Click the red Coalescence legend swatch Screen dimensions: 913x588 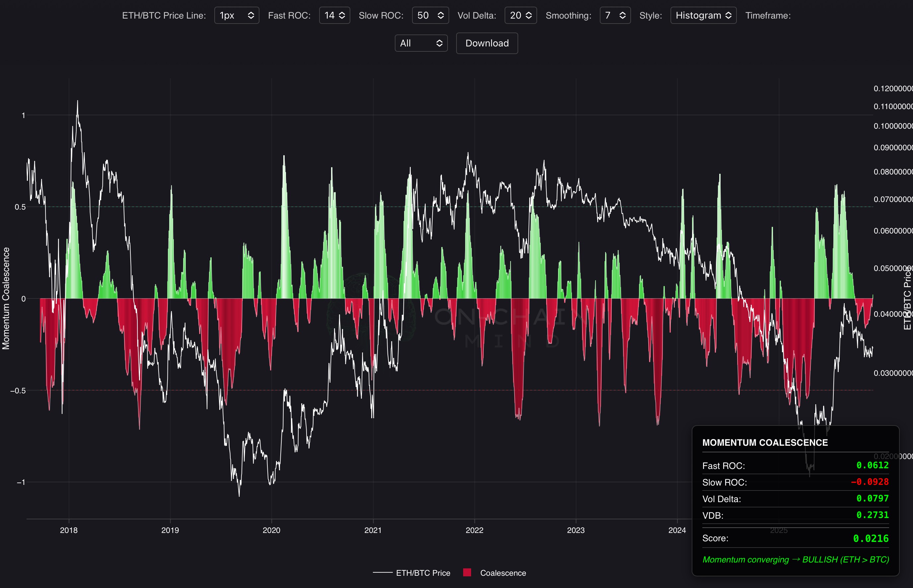tap(467, 572)
